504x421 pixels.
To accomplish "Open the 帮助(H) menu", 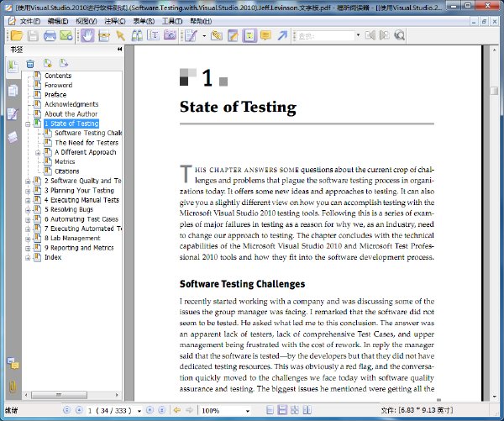I will (201, 21).
